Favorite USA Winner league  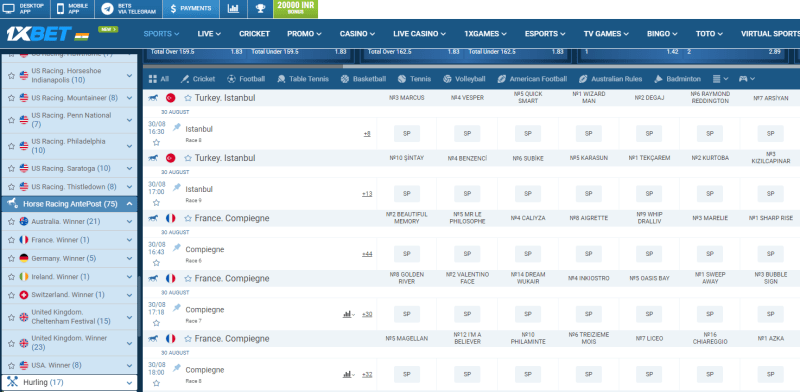(x=11, y=365)
